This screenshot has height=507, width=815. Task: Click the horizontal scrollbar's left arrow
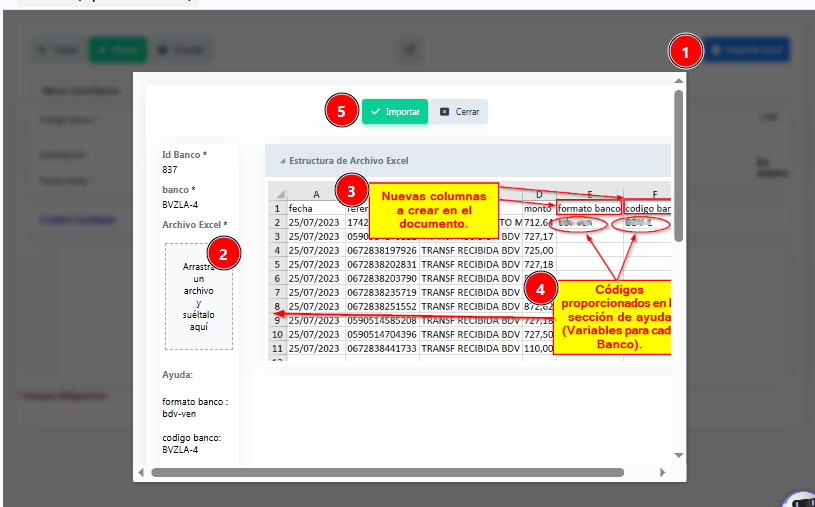tap(141, 472)
